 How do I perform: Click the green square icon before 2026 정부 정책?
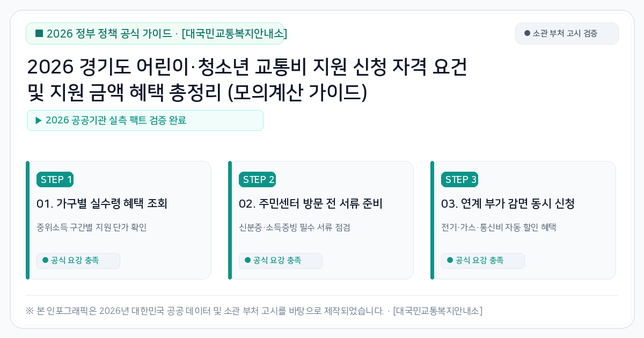point(39,33)
